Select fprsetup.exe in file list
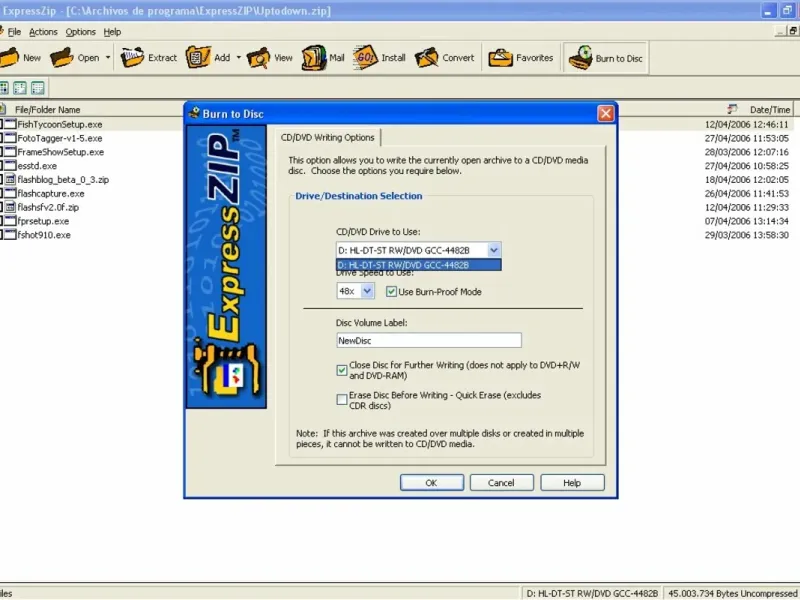Screen dimensions: 800x600 (43, 221)
